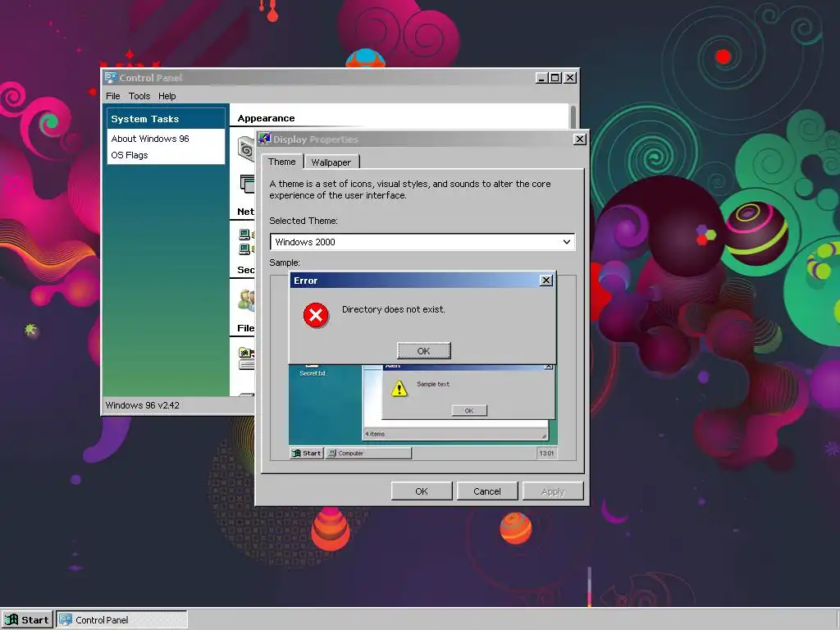Click the Control Panel taskbar button
Image resolution: width=840 pixels, height=630 pixels.
(122, 620)
